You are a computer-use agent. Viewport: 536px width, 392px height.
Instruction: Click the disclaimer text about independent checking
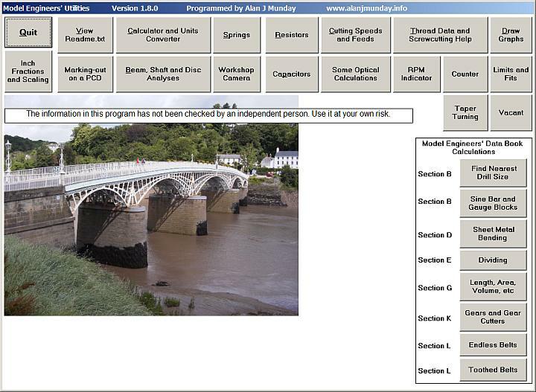(208, 114)
